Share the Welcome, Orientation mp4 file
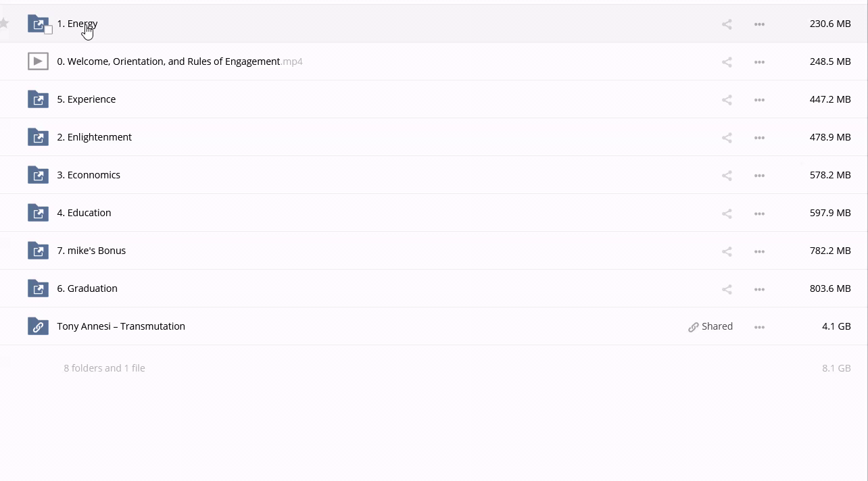 tap(727, 62)
